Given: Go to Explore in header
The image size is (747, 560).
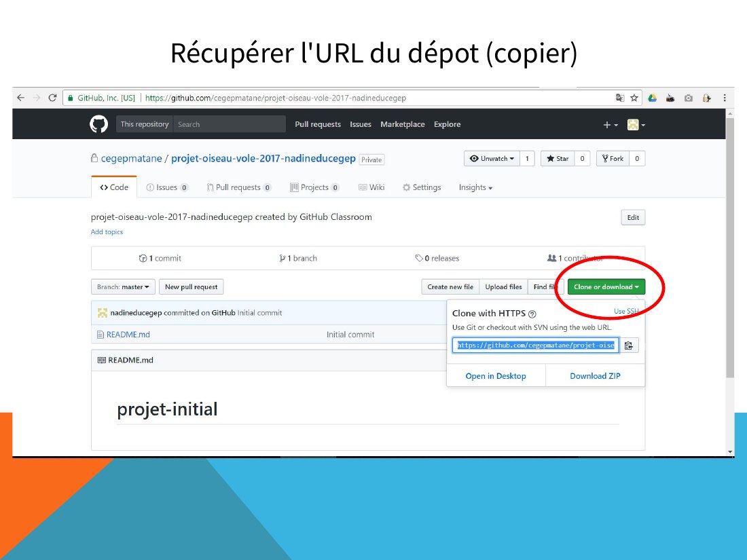Looking at the screenshot, I should coord(447,124).
